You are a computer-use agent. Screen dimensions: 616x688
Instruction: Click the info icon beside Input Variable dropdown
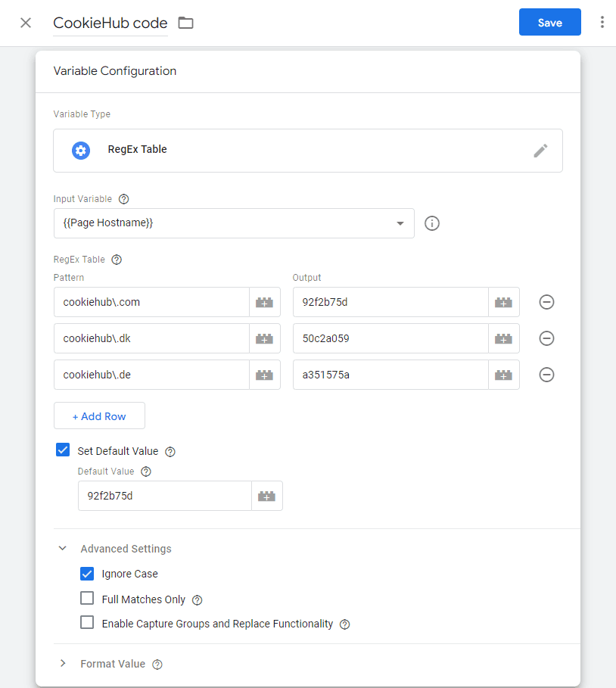(432, 223)
